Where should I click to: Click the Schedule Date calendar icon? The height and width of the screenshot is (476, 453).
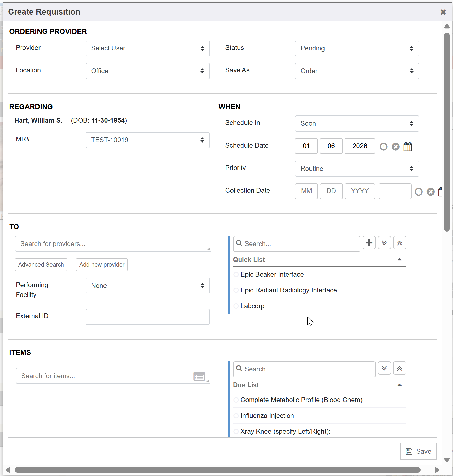click(x=408, y=147)
